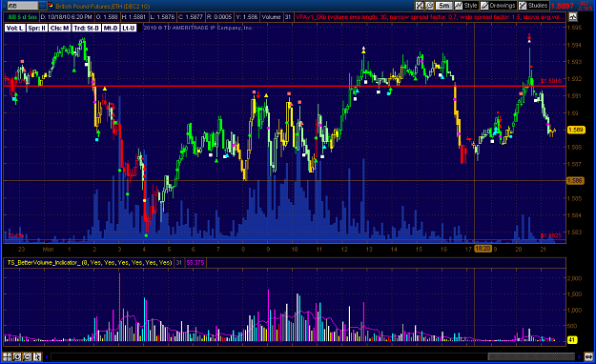Open the 5m timeframe selector
The width and height of the screenshot is (596, 364).
(443, 6)
